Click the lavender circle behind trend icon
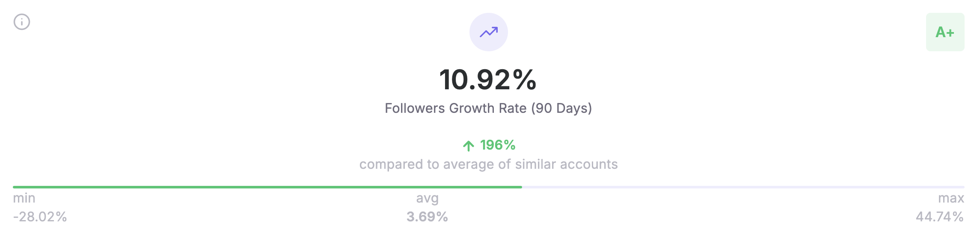Viewport: 980px width, 241px height. coord(489,32)
